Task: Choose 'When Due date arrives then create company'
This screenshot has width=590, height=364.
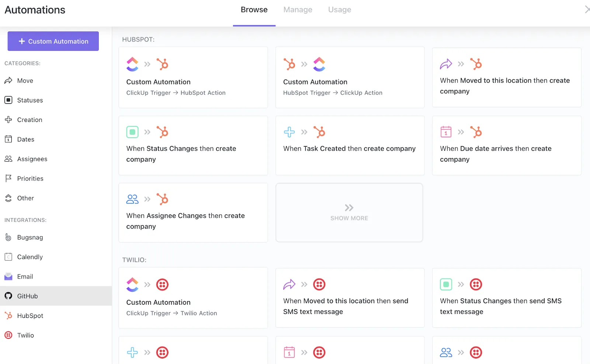Action: [507, 146]
